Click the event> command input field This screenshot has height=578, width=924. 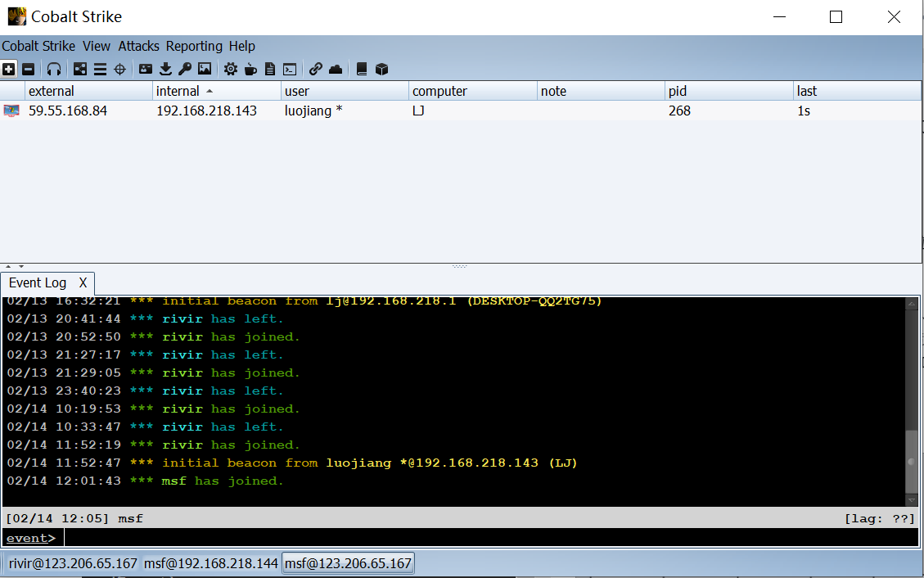[x=491, y=537]
